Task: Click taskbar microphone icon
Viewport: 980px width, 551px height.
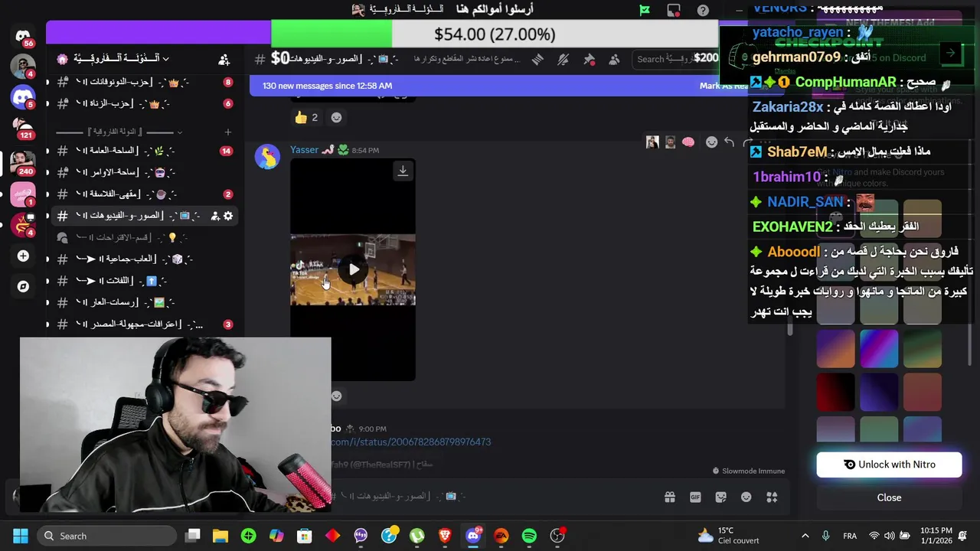Action: pos(825,536)
